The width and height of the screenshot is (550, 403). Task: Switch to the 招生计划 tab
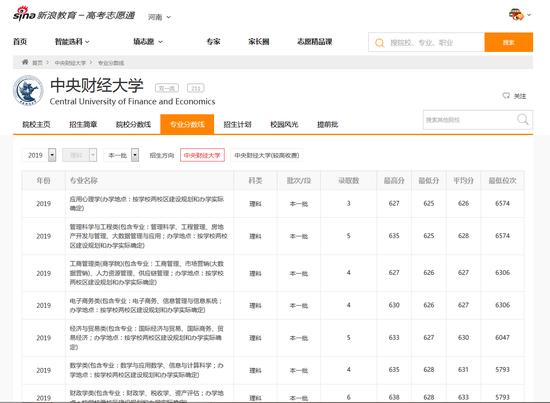point(237,125)
